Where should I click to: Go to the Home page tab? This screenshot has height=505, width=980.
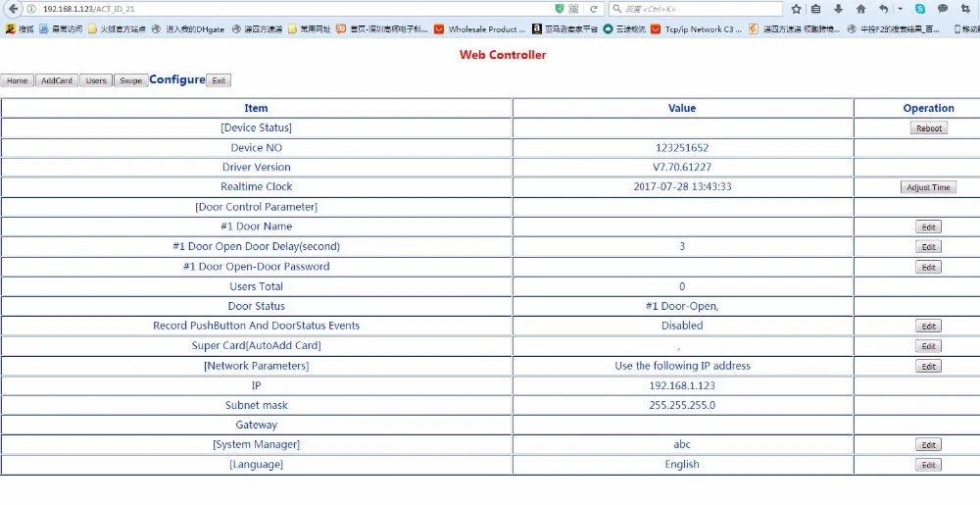(17, 80)
